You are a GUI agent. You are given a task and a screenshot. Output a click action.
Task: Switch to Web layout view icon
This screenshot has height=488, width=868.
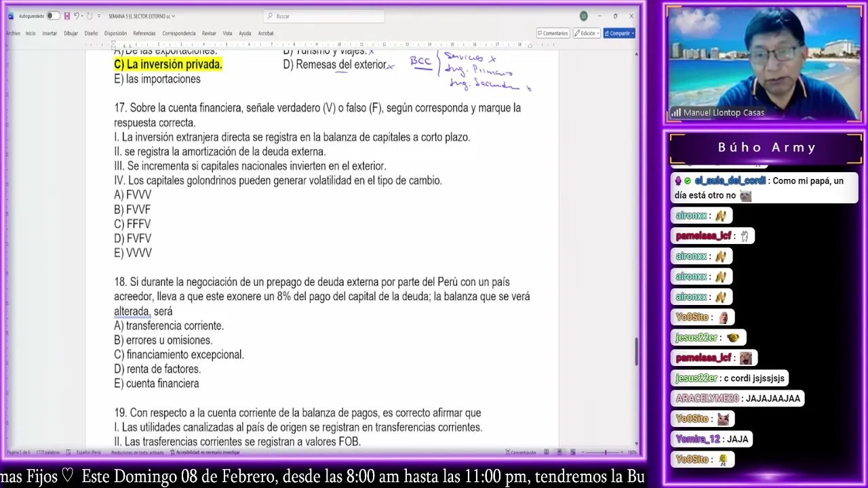pyautogui.click(x=572, y=452)
